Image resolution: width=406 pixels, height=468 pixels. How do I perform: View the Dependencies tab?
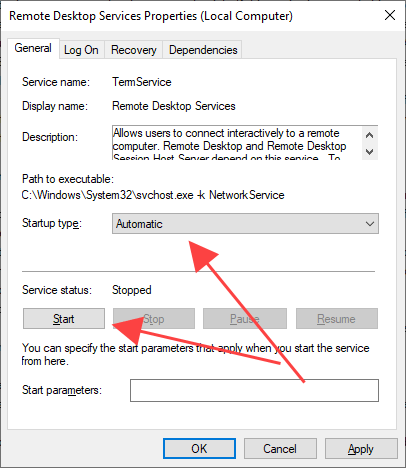(203, 50)
